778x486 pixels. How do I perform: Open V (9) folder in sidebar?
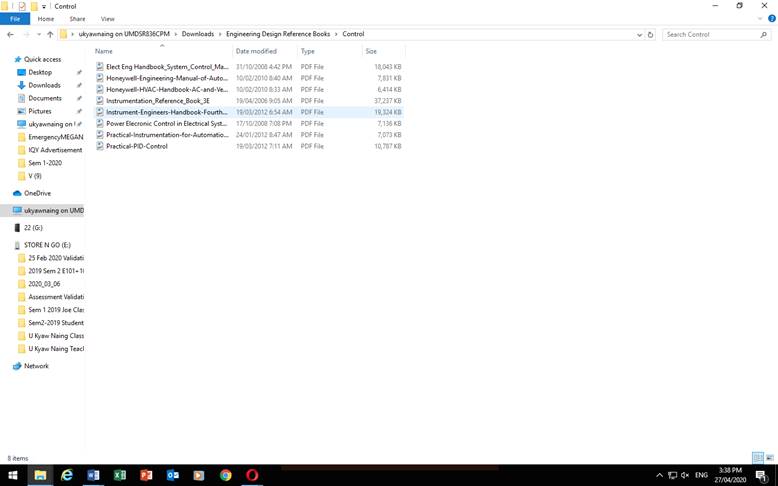pyautogui.click(x=35, y=176)
